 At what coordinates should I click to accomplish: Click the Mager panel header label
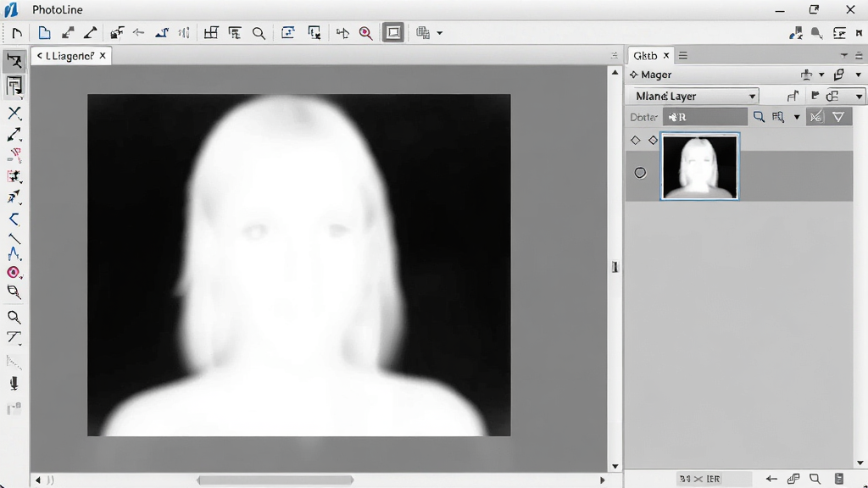coord(656,75)
